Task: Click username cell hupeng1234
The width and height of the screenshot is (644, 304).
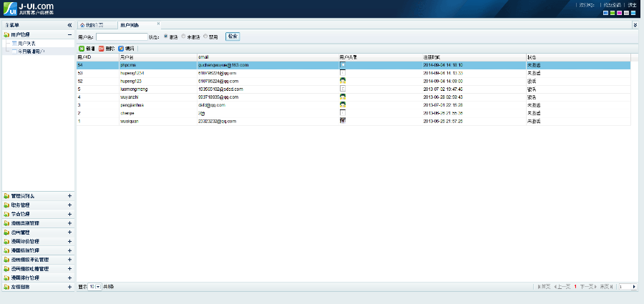Action: tap(132, 73)
